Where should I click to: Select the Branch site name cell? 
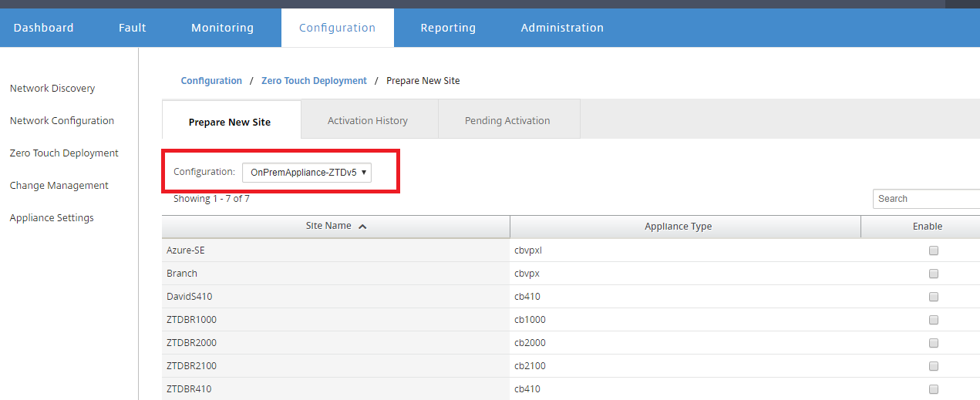[336, 274]
